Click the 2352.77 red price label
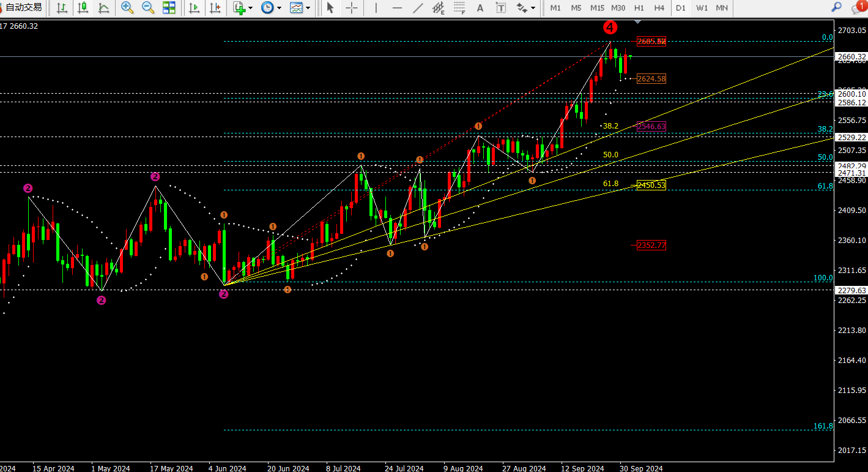Screen dimensions: 868x472 tap(651, 245)
